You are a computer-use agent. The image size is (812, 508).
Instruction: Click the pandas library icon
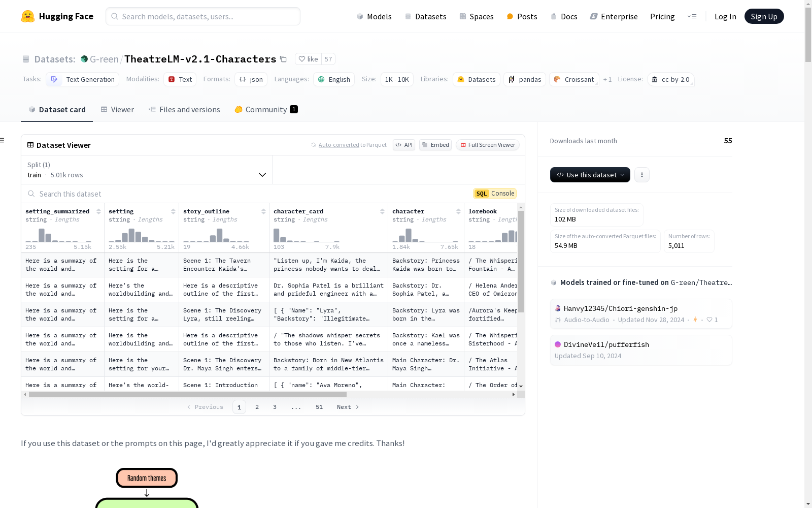click(x=512, y=79)
